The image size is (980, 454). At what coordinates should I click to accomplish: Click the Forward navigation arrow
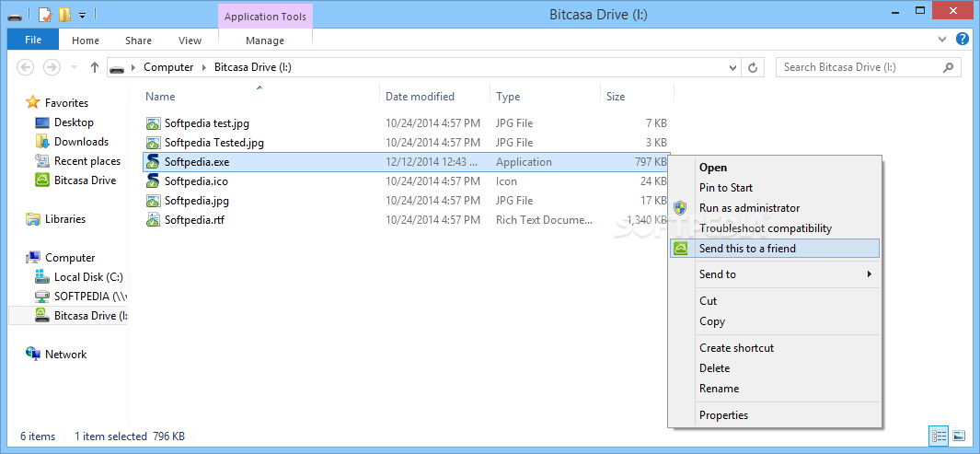52,67
